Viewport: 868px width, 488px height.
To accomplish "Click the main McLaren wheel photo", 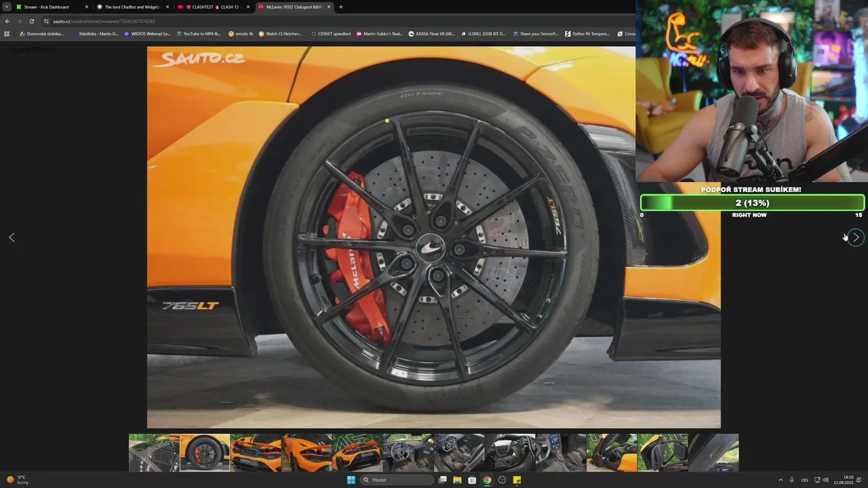I will point(434,237).
